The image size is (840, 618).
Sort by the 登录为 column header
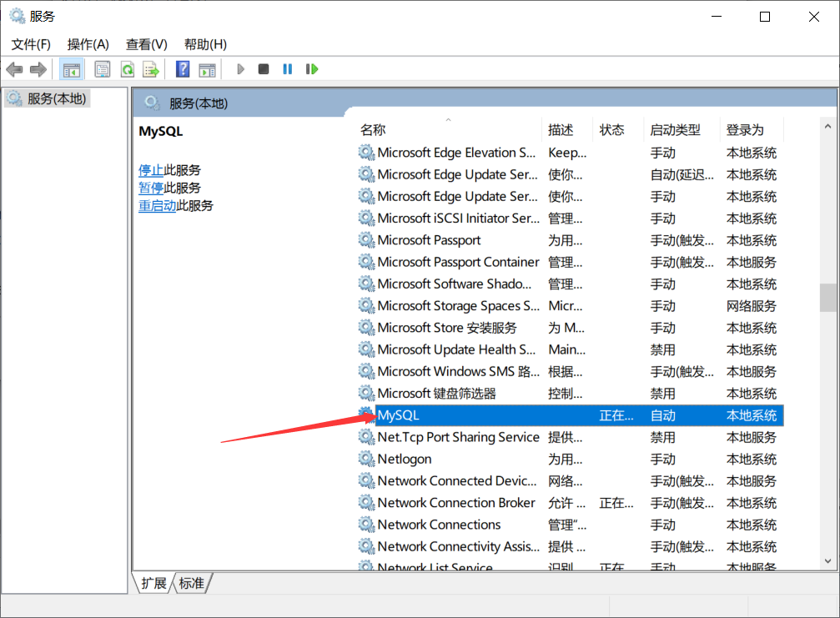(745, 129)
